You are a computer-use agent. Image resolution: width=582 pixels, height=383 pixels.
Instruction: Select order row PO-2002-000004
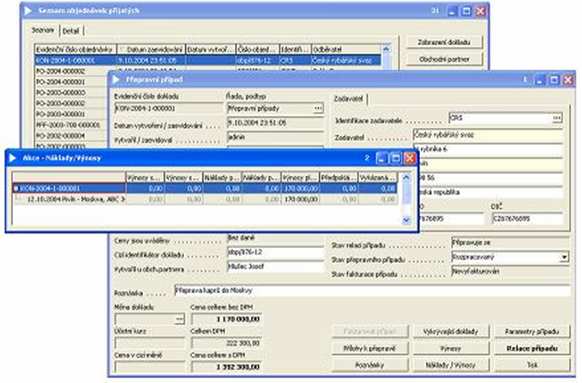[x=71, y=135]
